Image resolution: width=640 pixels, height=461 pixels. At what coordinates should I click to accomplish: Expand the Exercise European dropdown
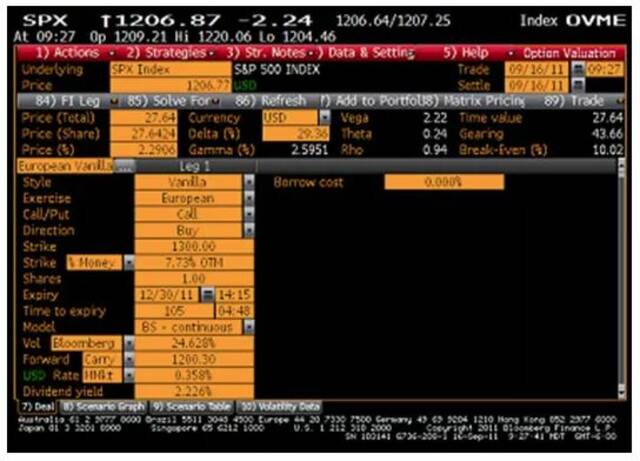click(248, 199)
